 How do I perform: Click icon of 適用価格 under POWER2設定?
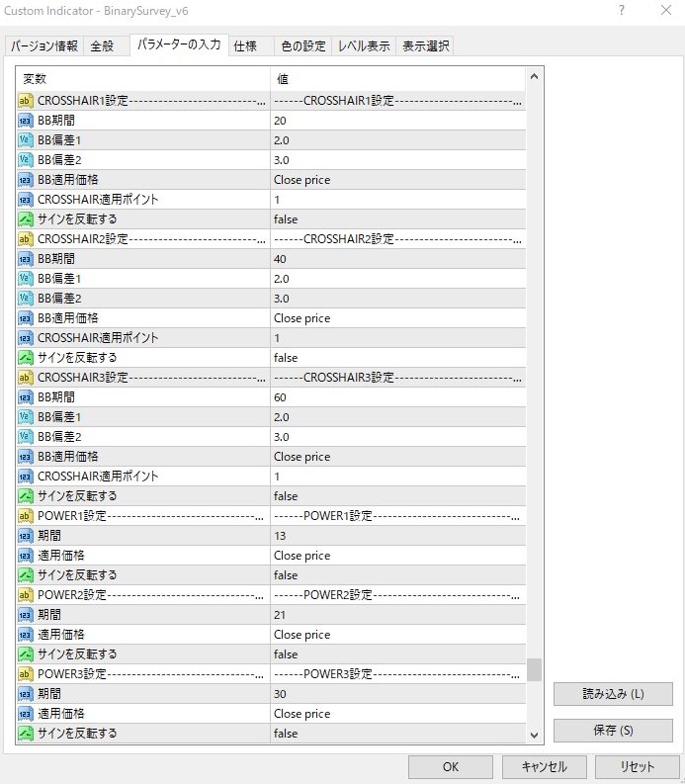(25, 635)
